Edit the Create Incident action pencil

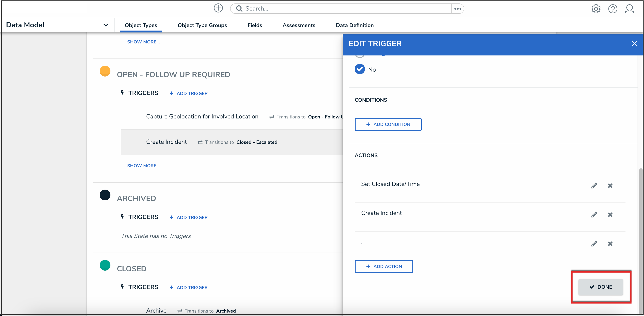coord(594,215)
